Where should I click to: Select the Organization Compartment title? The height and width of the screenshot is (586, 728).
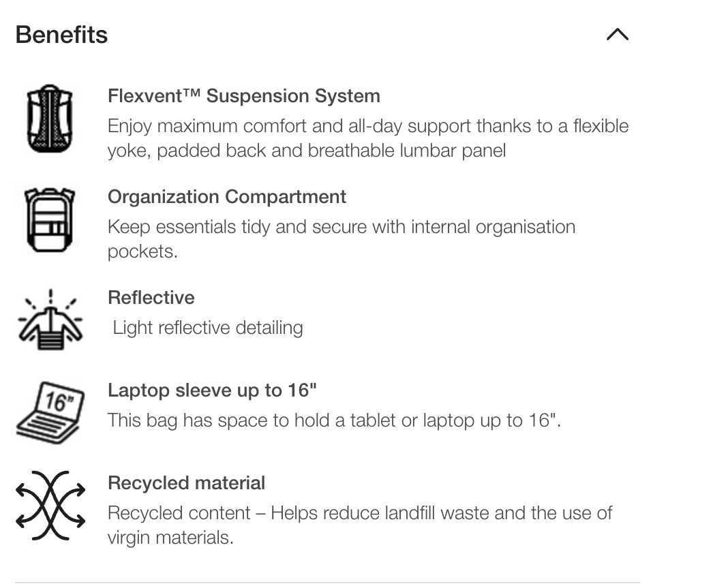[x=226, y=197]
